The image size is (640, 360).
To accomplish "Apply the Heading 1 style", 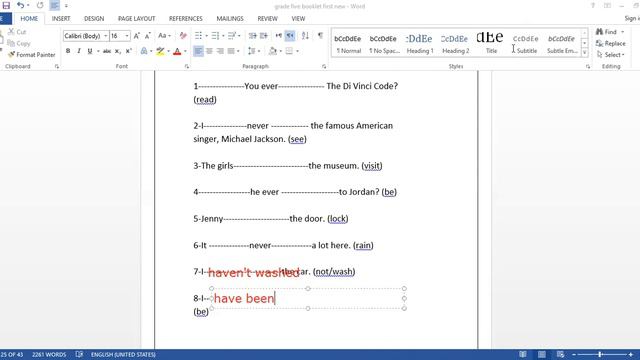I will coord(420,43).
